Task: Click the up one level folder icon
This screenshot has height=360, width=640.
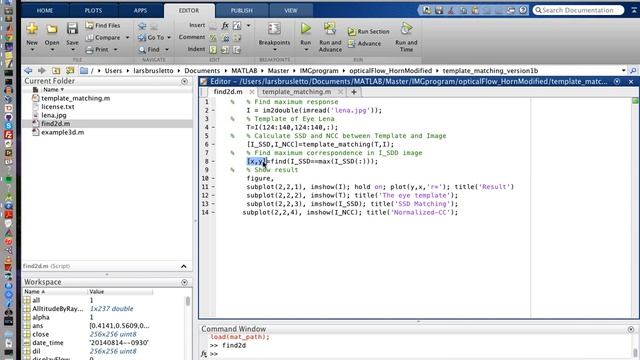Action: click(x=56, y=71)
